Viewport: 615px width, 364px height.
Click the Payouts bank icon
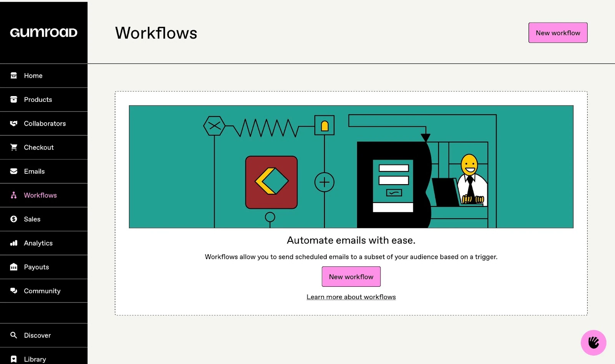coord(14,267)
